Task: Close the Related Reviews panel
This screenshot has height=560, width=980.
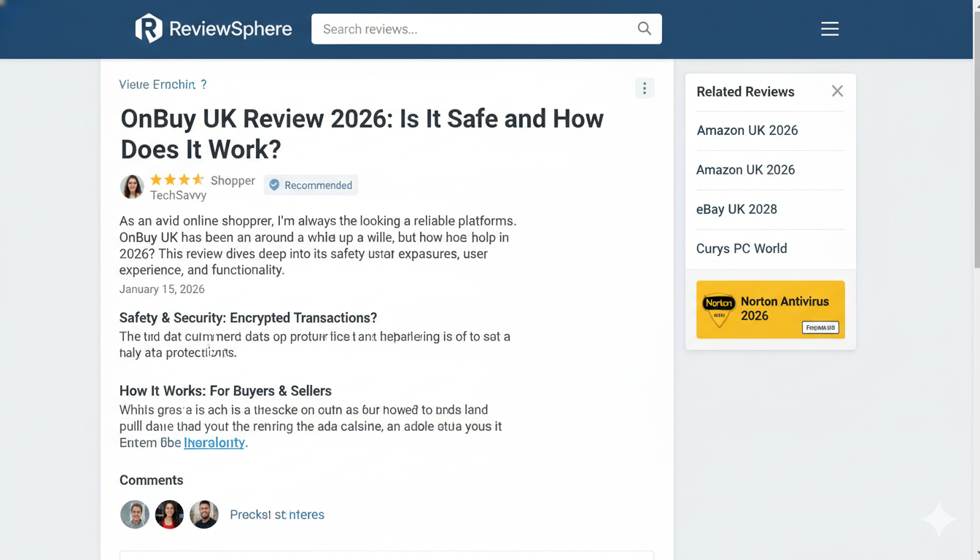Action: click(x=837, y=91)
